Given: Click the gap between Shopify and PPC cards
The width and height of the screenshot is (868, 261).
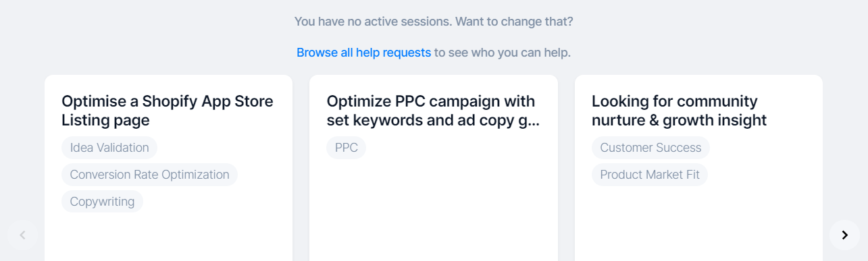Looking at the screenshot, I should [x=301, y=168].
